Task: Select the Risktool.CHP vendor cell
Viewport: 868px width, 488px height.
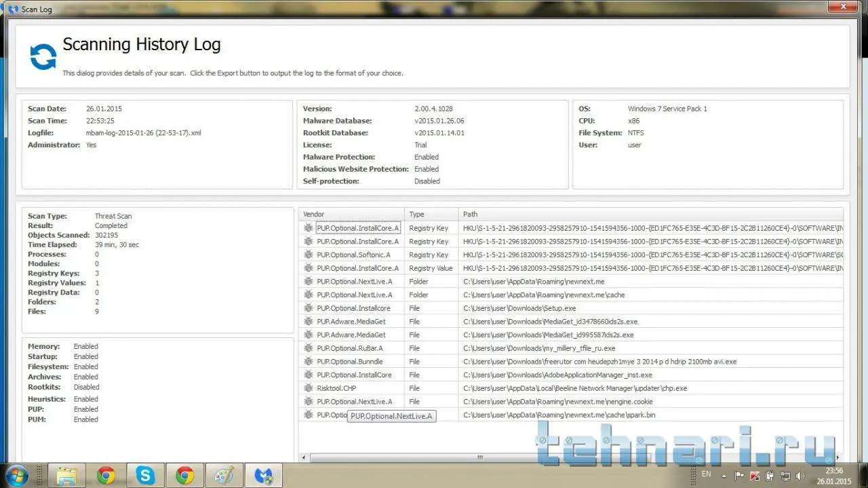Action: click(x=336, y=388)
